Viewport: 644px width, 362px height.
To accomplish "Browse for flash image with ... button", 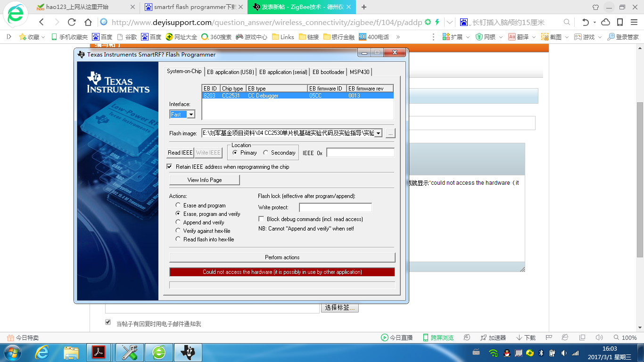I will pyautogui.click(x=390, y=133).
